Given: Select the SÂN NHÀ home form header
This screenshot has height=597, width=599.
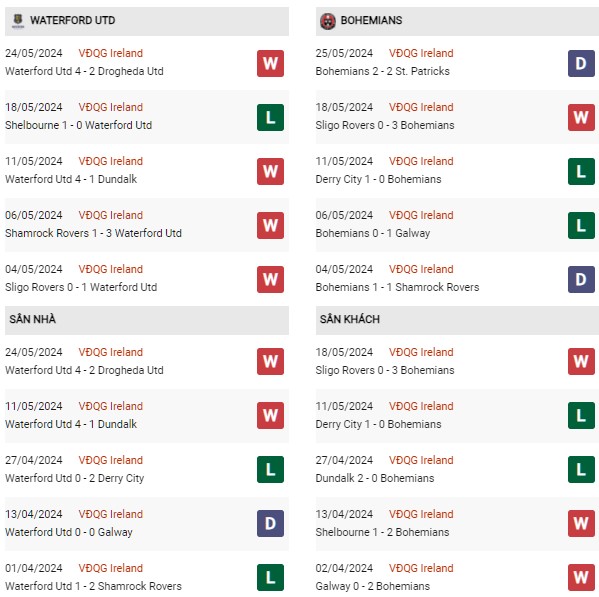Looking at the screenshot, I should coord(147,320).
